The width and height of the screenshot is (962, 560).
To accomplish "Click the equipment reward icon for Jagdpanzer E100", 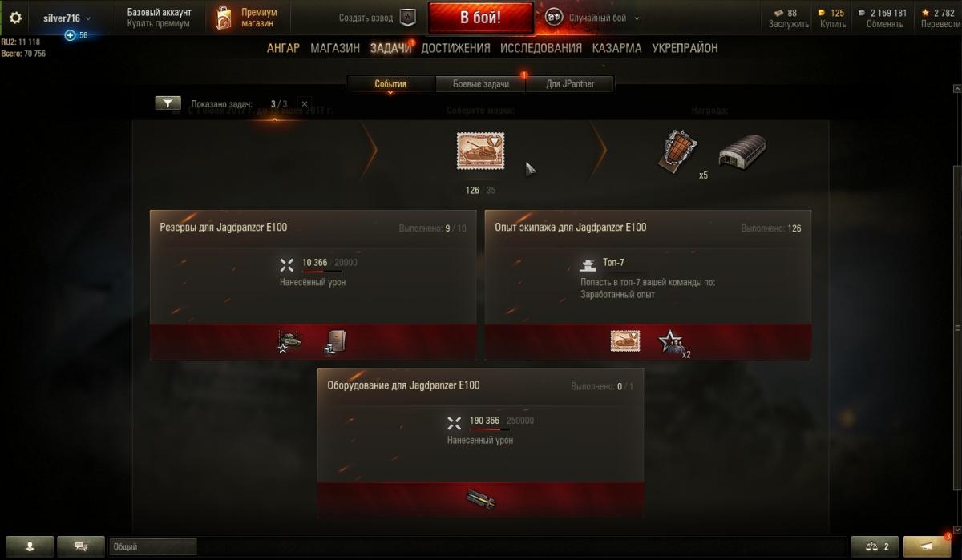I will coord(480,500).
